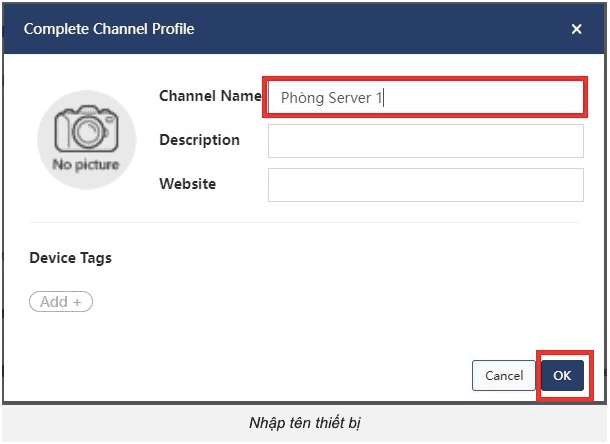Screen dimensions: 610x444
Task: Confirm profile with the OK button
Action: (562, 375)
